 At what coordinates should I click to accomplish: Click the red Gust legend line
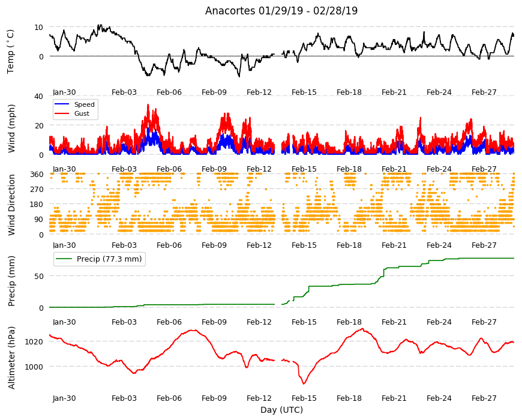pos(62,113)
